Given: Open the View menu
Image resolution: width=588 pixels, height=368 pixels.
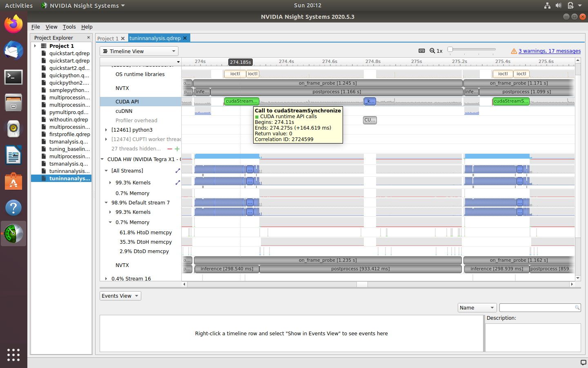Looking at the screenshot, I should [x=51, y=27].
